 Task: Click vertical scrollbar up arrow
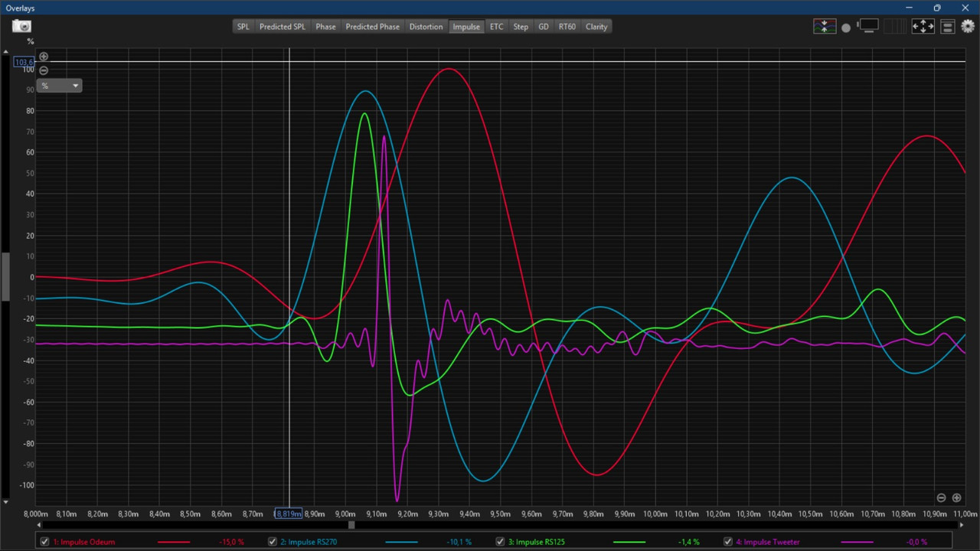[x=5, y=52]
